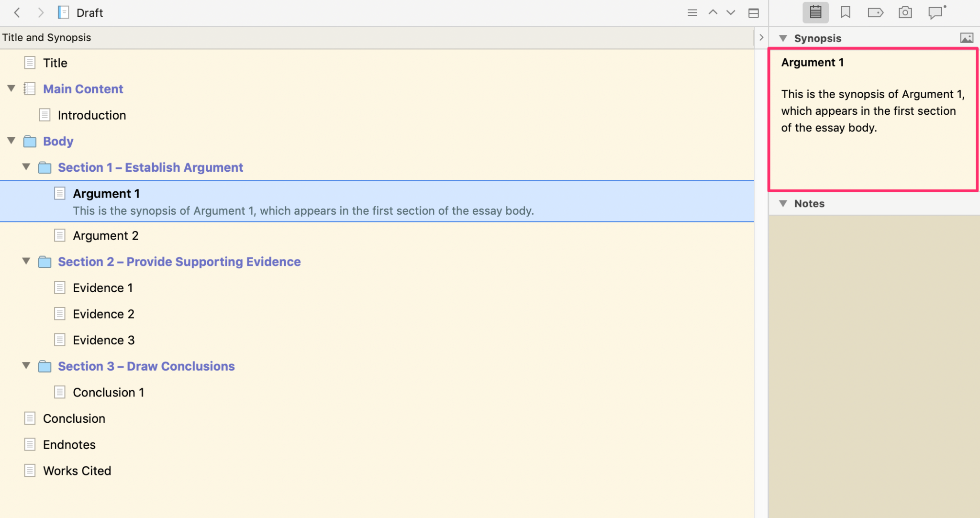The height and width of the screenshot is (518, 980).
Task: Select the Works Cited document
Action: 77,470
